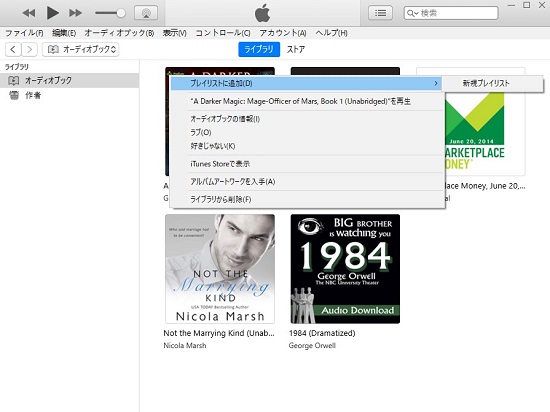Select 作者 in the sidebar
The width and height of the screenshot is (550, 412).
point(69,95)
